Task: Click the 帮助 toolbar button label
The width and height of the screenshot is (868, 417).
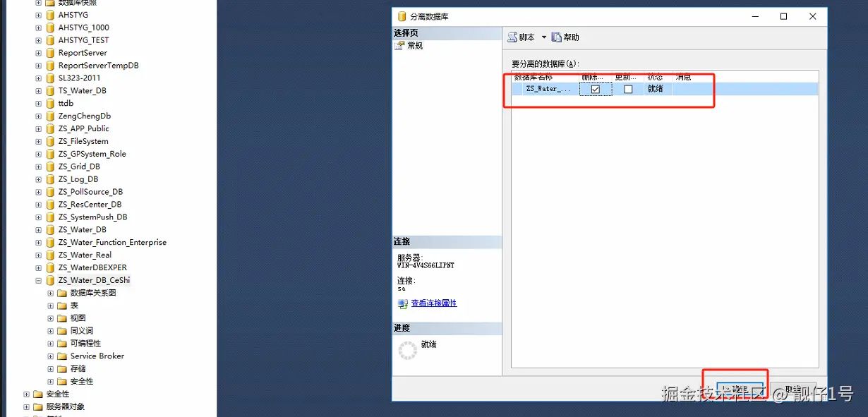Action: point(572,37)
